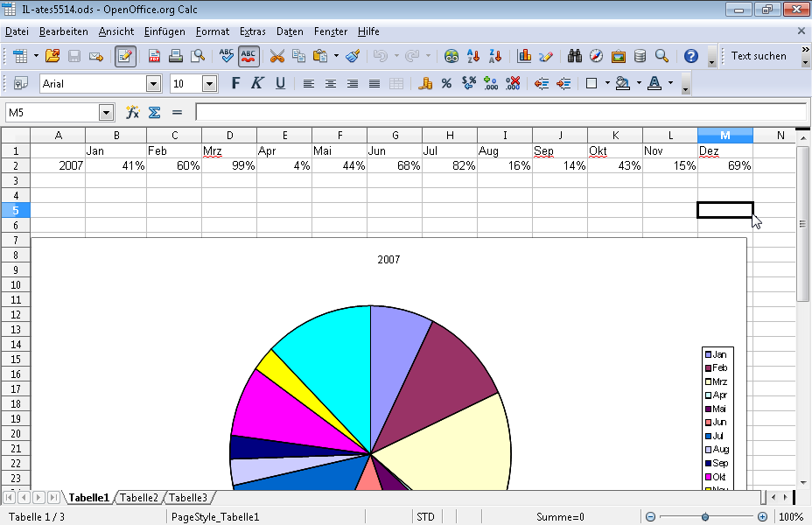Open the Gallery icon
The height and width of the screenshot is (525, 812).
[619, 56]
